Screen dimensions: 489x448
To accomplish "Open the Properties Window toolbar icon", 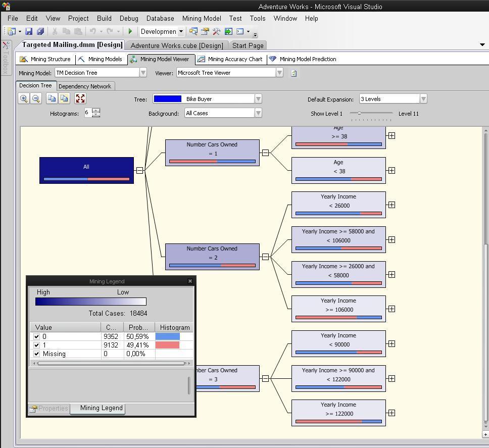I will point(205,31).
